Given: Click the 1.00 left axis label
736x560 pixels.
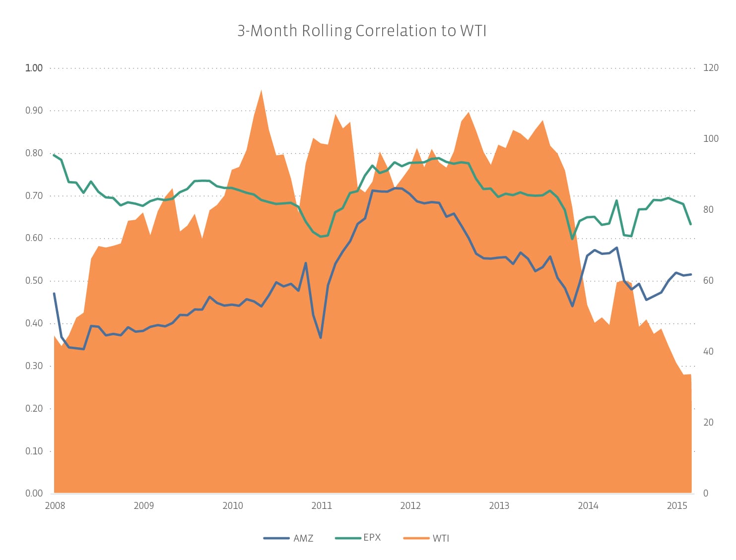Looking at the screenshot, I should tap(34, 68).
